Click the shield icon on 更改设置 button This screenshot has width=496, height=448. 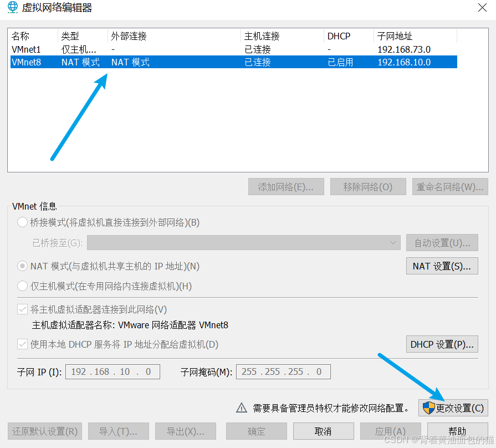pos(429,408)
